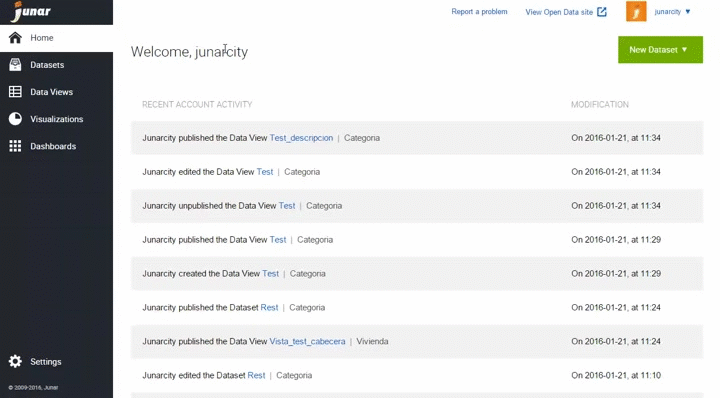Go to Data Views menu item

51,92
